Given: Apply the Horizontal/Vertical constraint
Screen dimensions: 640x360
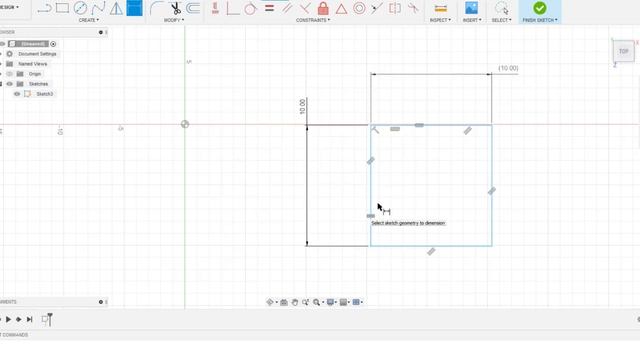Looking at the screenshot, I should point(216,8).
